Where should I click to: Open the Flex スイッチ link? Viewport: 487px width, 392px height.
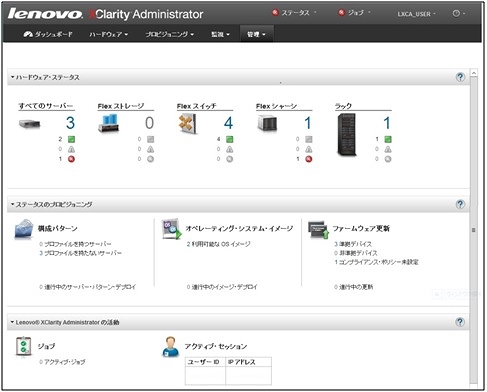(x=197, y=106)
